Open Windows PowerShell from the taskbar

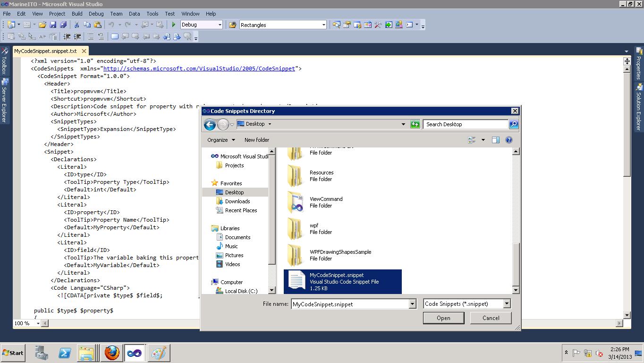65,353
